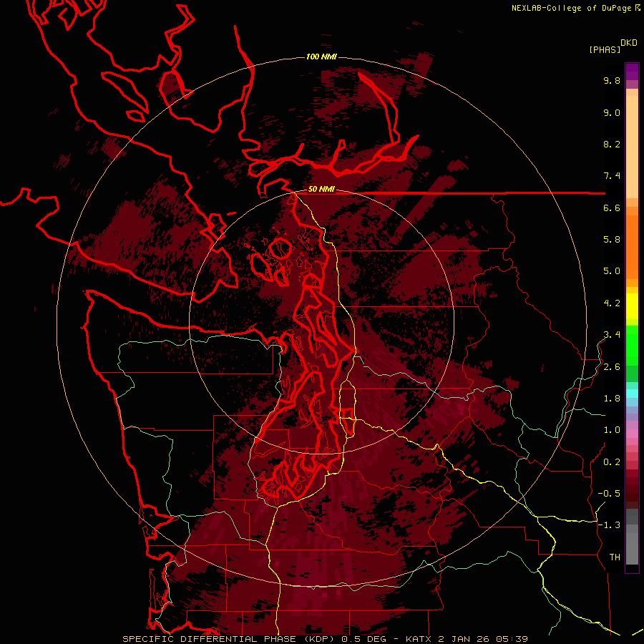
Task: Select the 5.8 scale value
Action: (612, 240)
